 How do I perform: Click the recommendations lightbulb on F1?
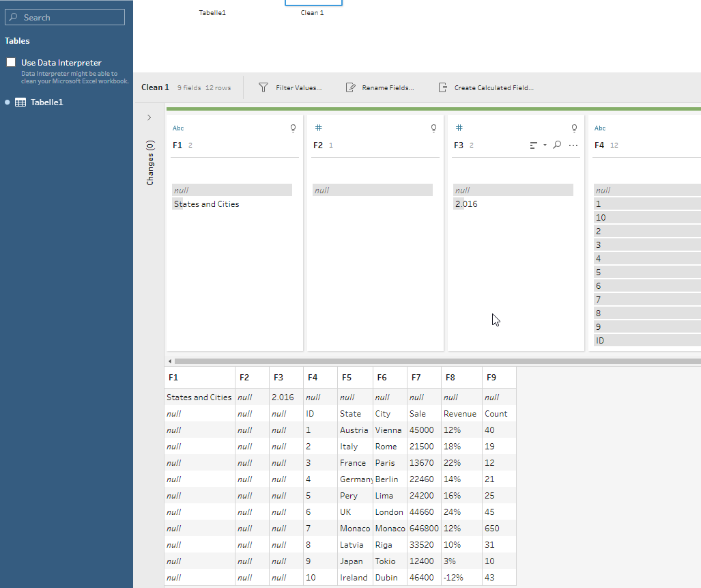[x=293, y=128]
